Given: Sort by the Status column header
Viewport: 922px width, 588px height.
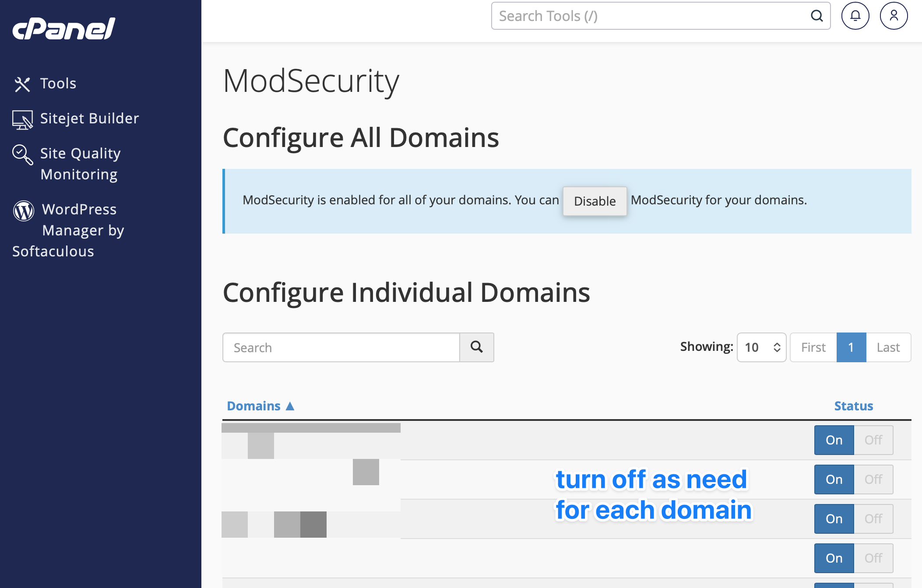Looking at the screenshot, I should 854,406.
